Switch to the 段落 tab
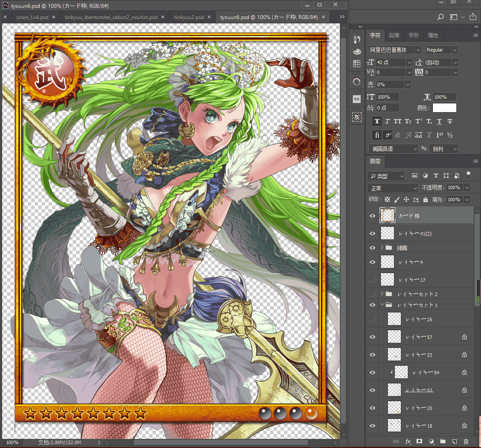481x448 pixels. tap(394, 35)
